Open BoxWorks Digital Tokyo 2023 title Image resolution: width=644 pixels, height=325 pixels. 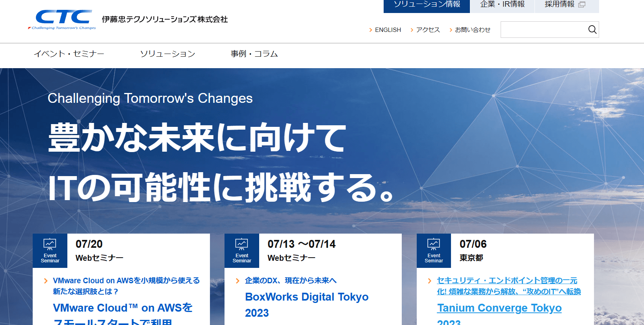[306, 305]
